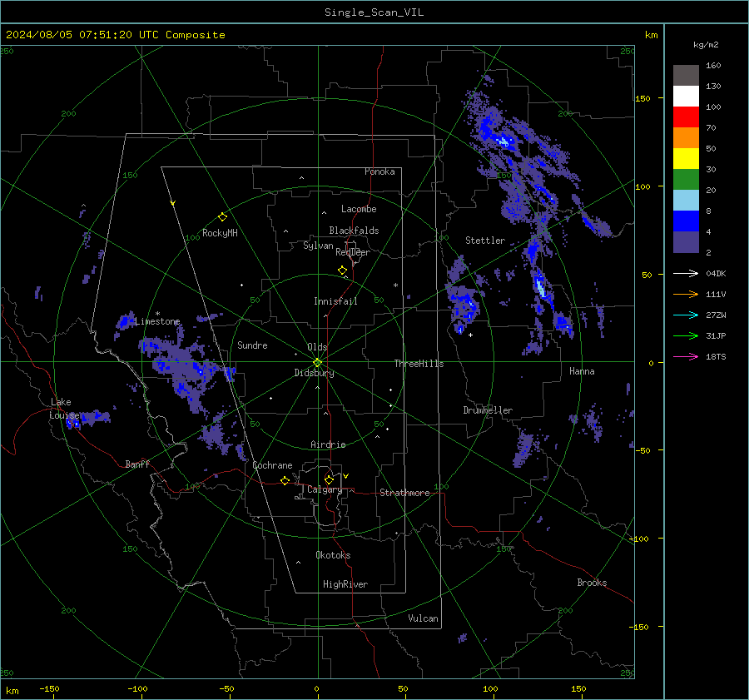Viewport: 749px width, 700px height.
Task: Click the Drumheller town label
Action: (x=488, y=410)
